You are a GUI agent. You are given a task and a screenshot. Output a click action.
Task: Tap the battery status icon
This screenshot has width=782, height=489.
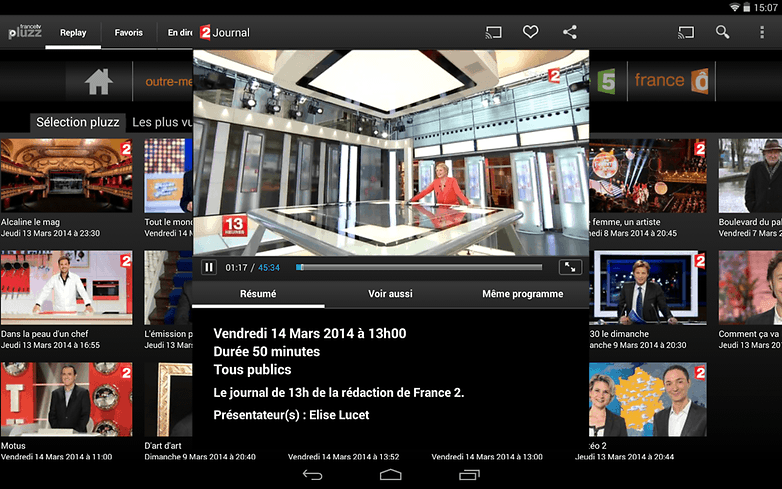pos(747,7)
